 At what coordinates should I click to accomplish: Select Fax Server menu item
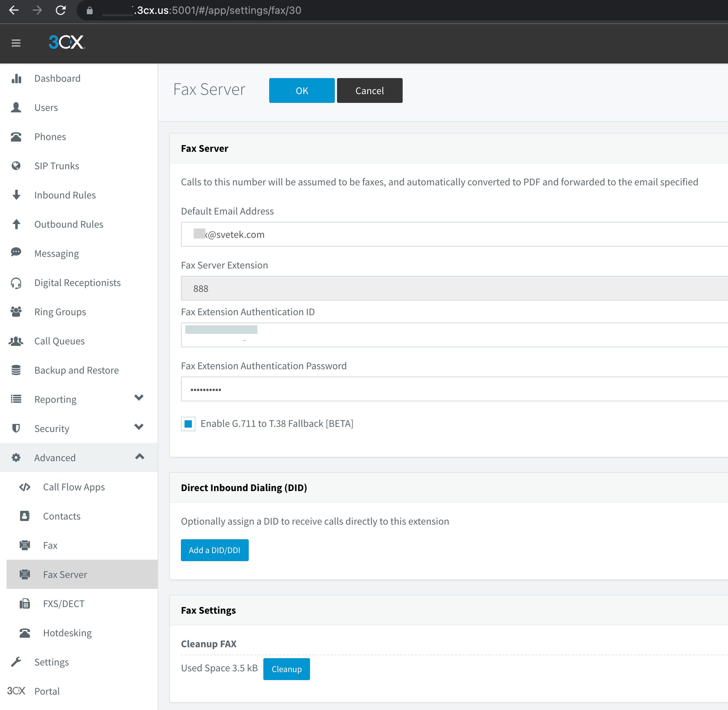coord(82,574)
